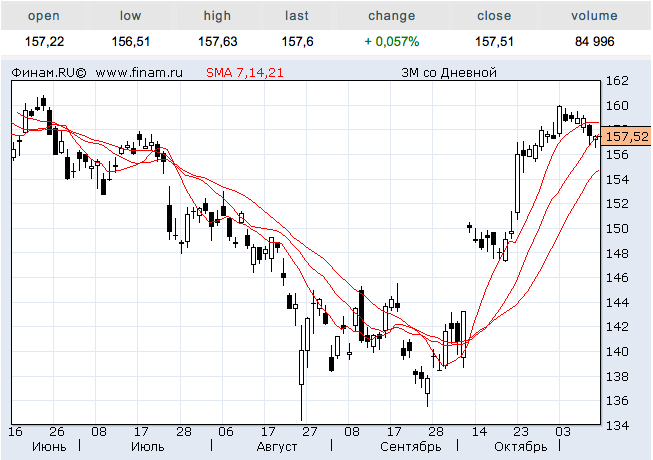
Task: Click the Финам.RU© label
Action: [48, 73]
